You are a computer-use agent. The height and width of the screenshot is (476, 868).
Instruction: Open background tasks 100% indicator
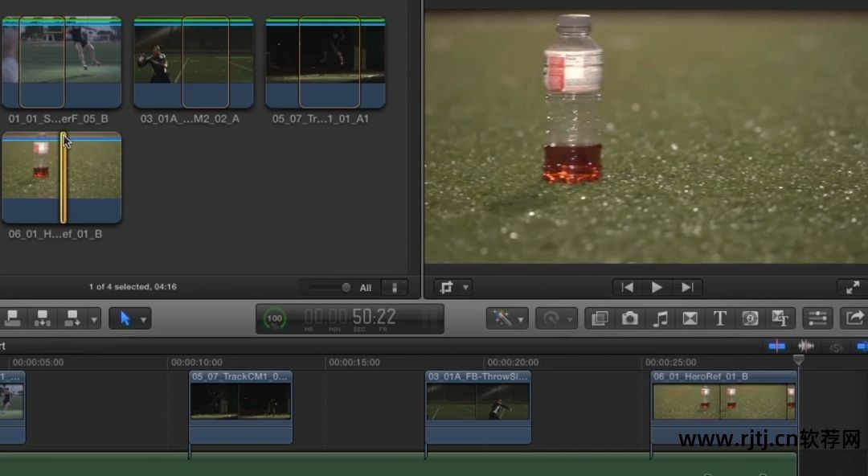point(274,318)
